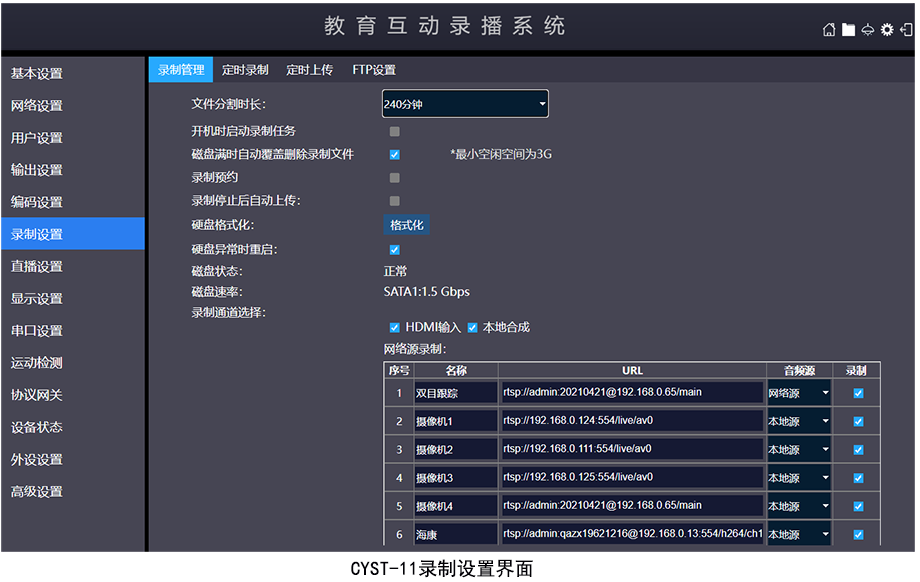Expand the 音频源 dropdown for row 4 摄像机3
The image size is (920, 582).
point(799,478)
